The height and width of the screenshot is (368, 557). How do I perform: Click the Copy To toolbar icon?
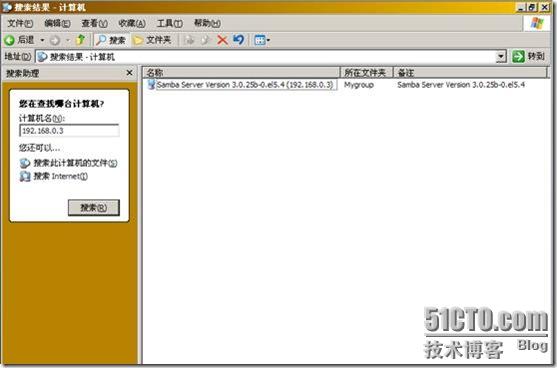(205, 40)
